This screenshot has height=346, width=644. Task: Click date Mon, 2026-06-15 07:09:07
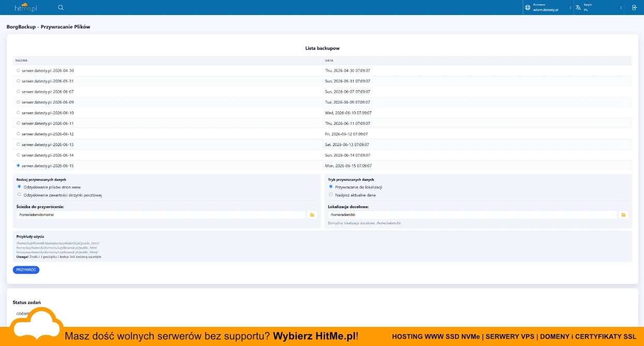348,166
